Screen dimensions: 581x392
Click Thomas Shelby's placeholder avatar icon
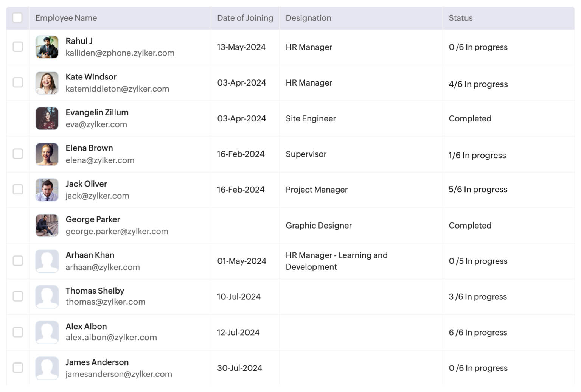click(x=47, y=297)
